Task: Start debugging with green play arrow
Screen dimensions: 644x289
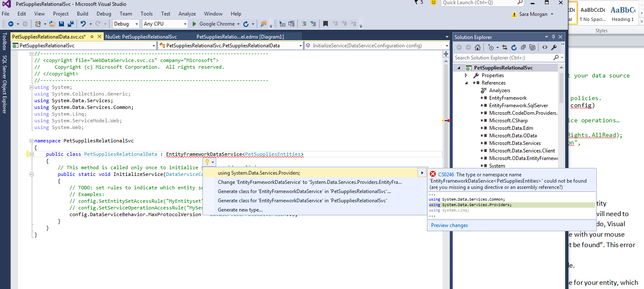Action: 194,24
